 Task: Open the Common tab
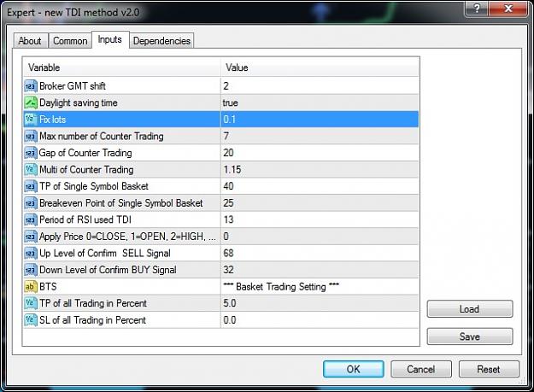point(70,41)
